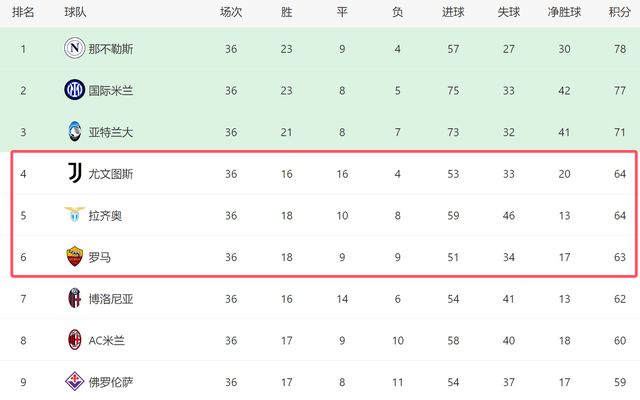640x400 pixels.
Task: Open the 那不勒斯 team link
Action: tap(111, 48)
